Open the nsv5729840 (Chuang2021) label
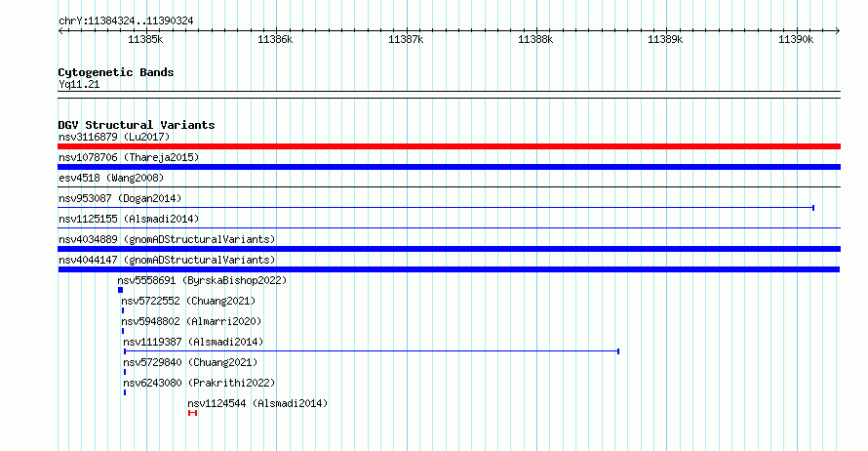Image resolution: width=868 pixels, height=451 pixels. [x=190, y=362]
